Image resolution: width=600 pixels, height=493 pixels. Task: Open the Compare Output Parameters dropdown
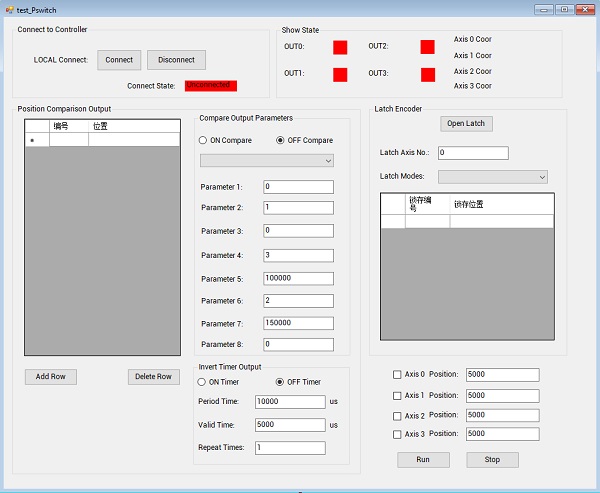coord(267,160)
